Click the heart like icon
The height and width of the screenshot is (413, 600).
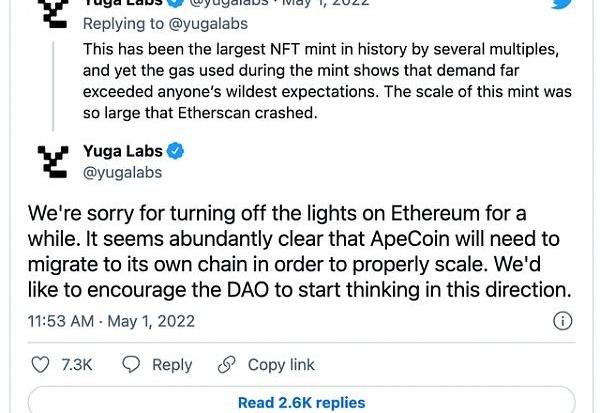[x=41, y=364]
